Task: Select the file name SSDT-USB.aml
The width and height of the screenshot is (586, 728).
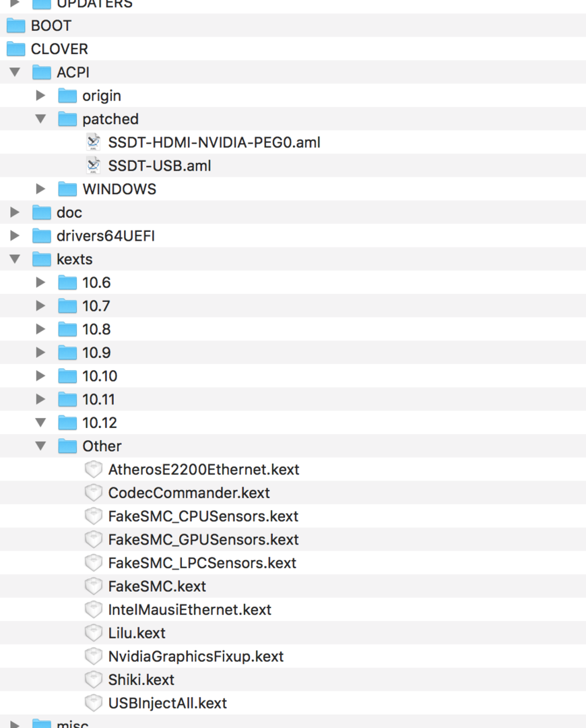Action: (160, 166)
